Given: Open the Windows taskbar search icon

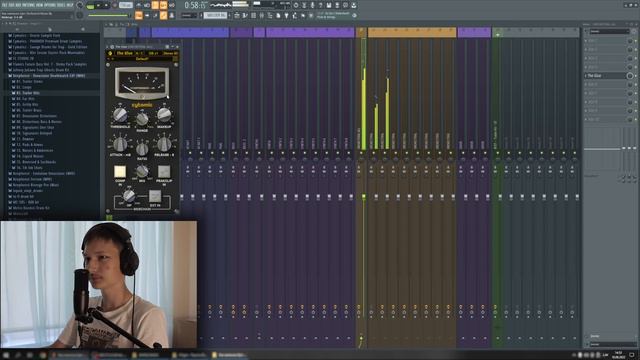Looking at the screenshot, I should pos(18,356).
